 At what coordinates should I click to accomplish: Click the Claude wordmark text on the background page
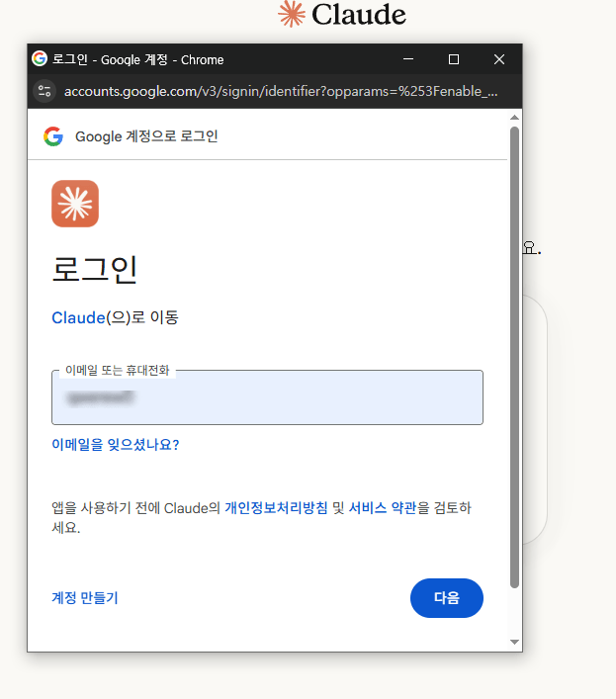click(x=358, y=14)
